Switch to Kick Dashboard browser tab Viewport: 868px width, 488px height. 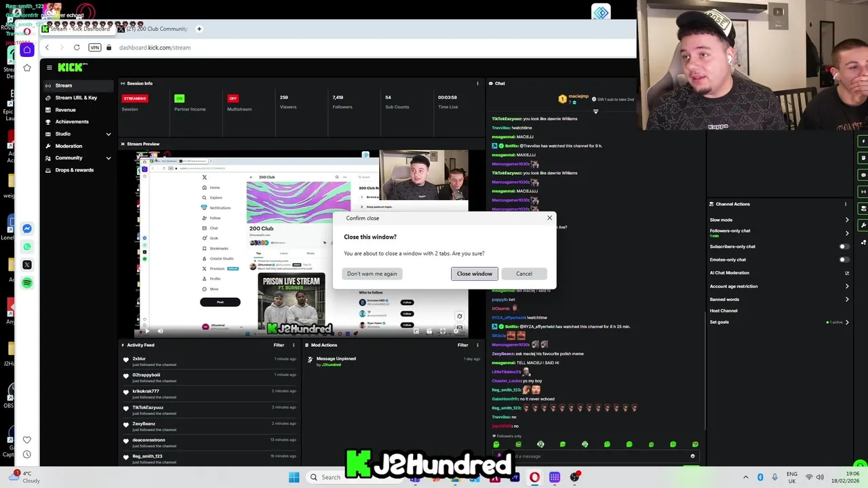(77, 29)
